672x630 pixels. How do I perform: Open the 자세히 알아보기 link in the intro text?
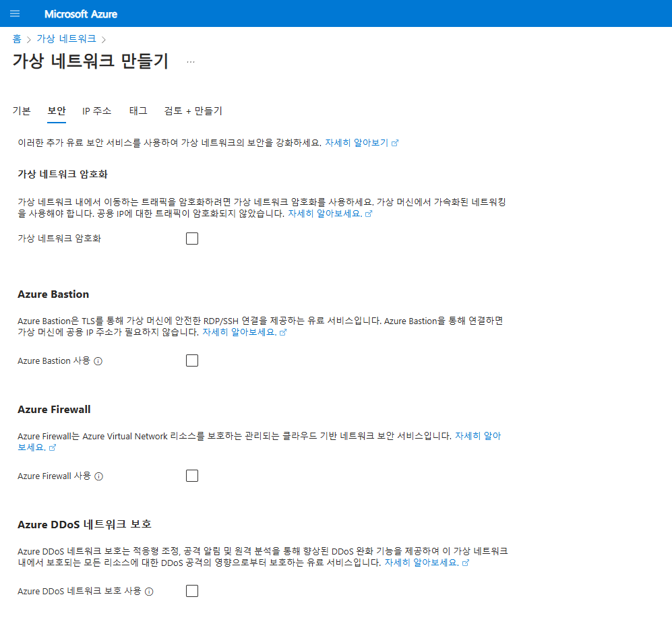(x=357, y=143)
